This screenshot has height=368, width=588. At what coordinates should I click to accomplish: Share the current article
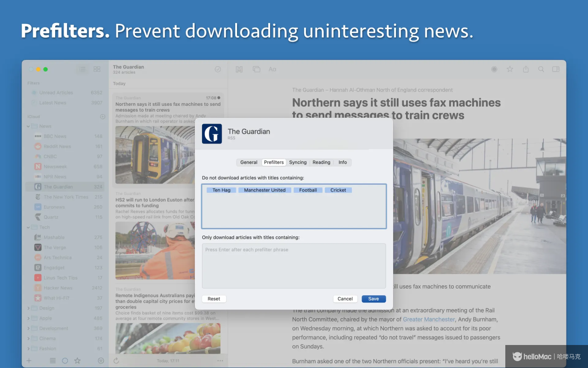[x=526, y=69]
